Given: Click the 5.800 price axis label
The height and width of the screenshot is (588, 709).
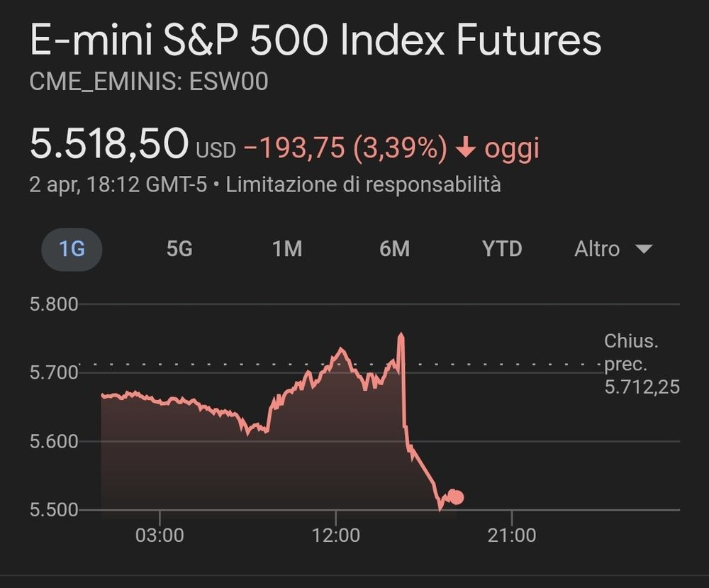Looking at the screenshot, I should pyautogui.click(x=54, y=304).
